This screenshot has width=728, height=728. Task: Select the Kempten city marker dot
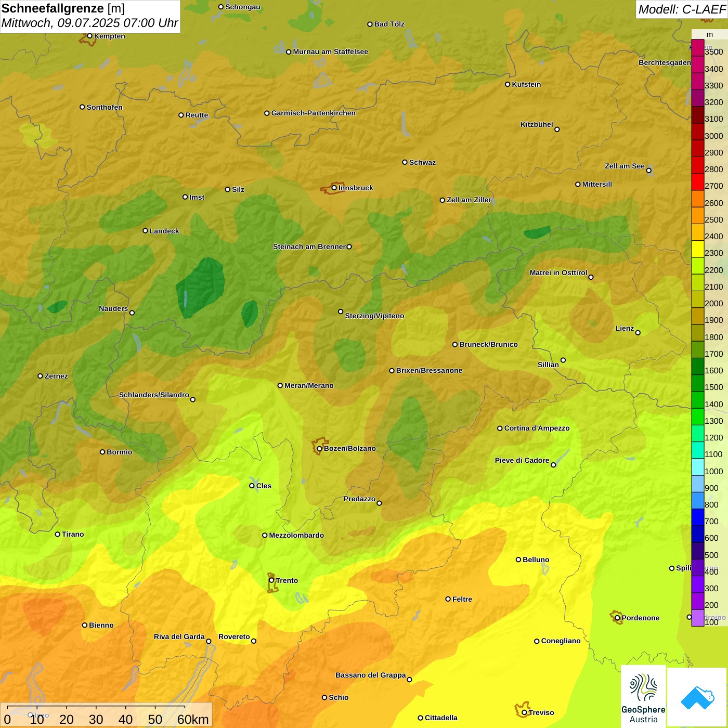pyautogui.click(x=90, y=36)
